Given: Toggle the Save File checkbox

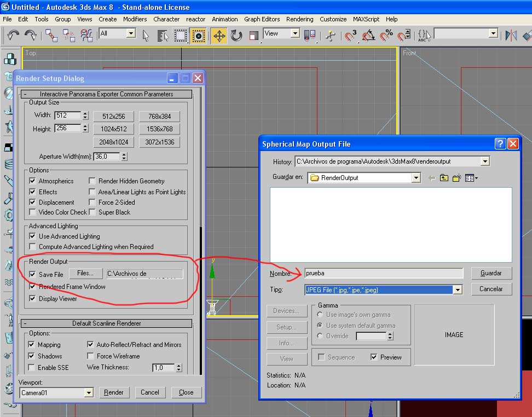Looking at the screenshot, I should coord(33,274).
